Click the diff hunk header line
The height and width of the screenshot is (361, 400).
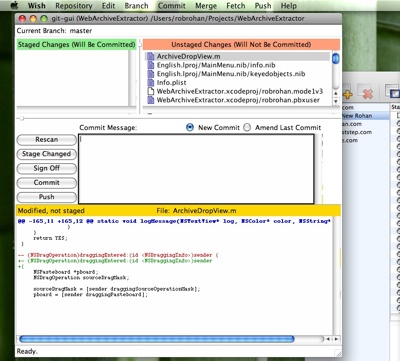tap(174, 221)
